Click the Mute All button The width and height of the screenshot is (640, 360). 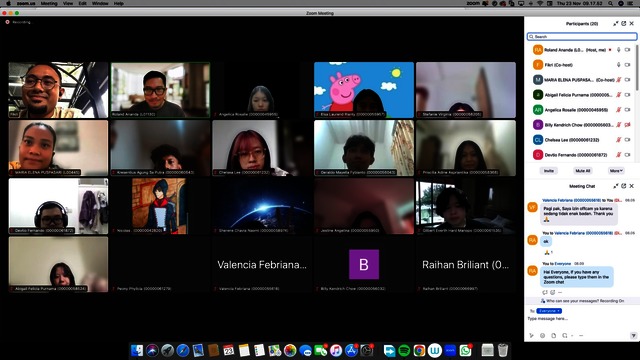tap(582, 171)
